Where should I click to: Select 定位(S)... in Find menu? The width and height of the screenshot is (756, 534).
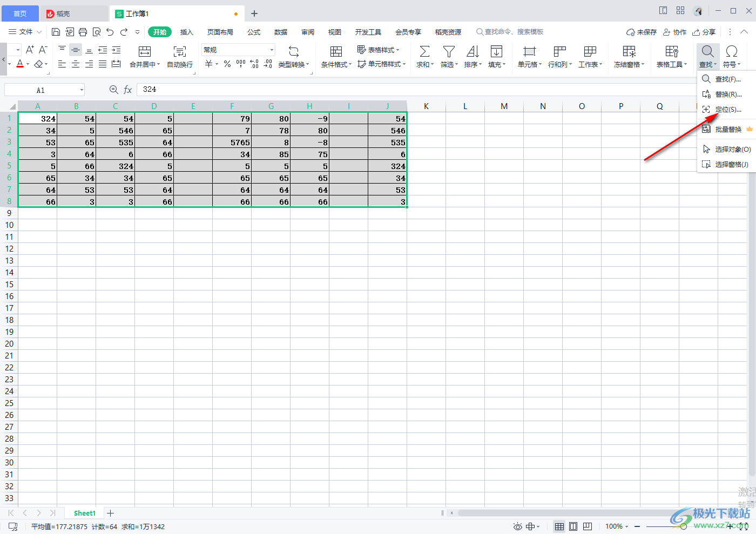point(726,110)
